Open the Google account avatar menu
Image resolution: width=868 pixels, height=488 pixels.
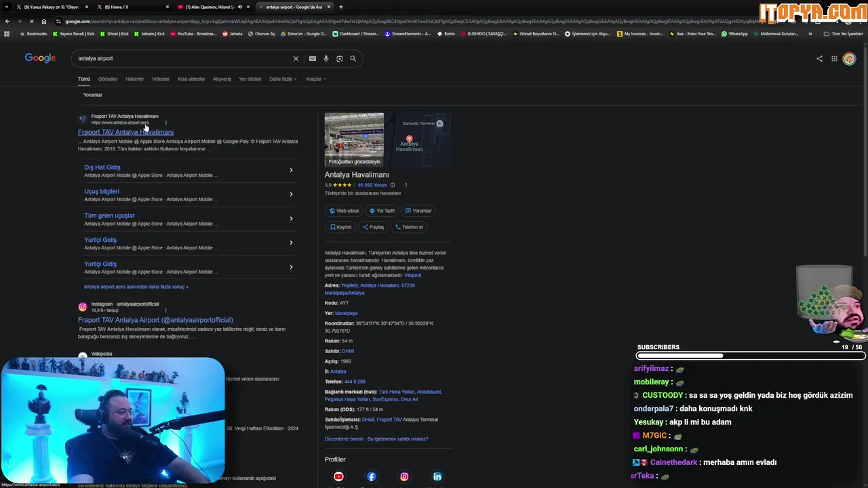click(x=849, y=59)
